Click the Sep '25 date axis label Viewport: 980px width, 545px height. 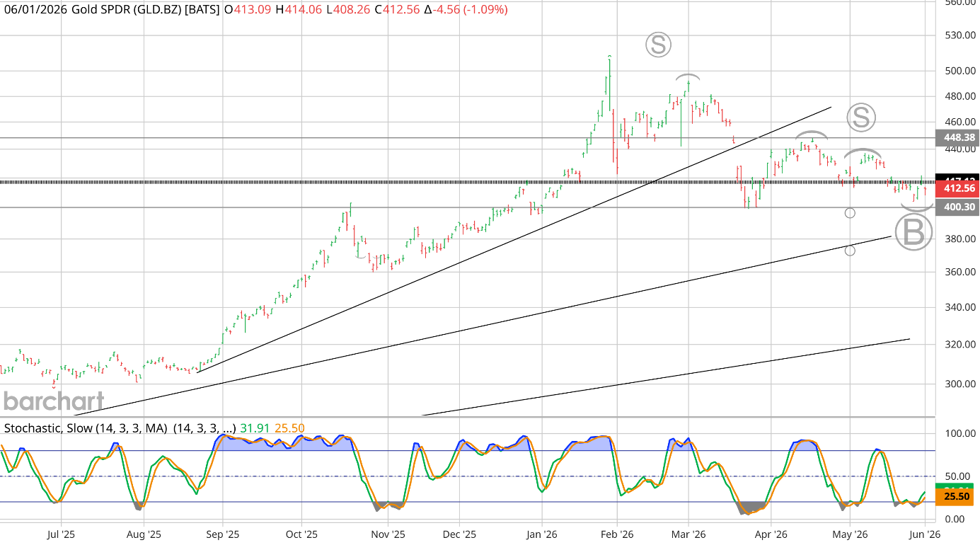coord(223,534)
